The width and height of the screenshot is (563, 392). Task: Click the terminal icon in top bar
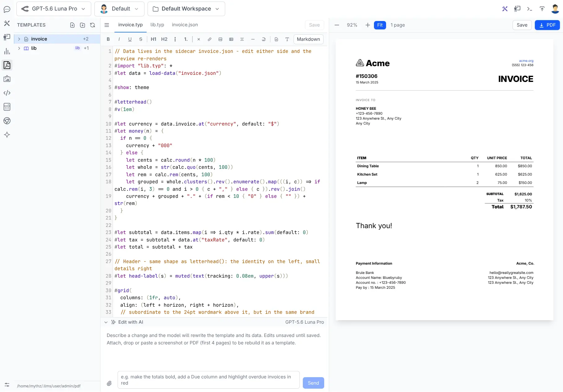530,9
